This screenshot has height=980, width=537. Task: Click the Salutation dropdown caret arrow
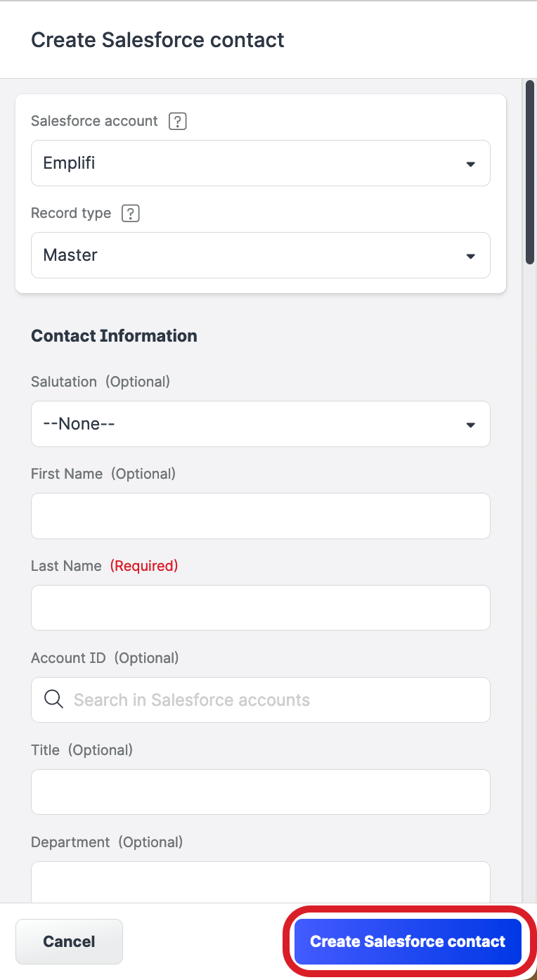click(x=471, y=425)
